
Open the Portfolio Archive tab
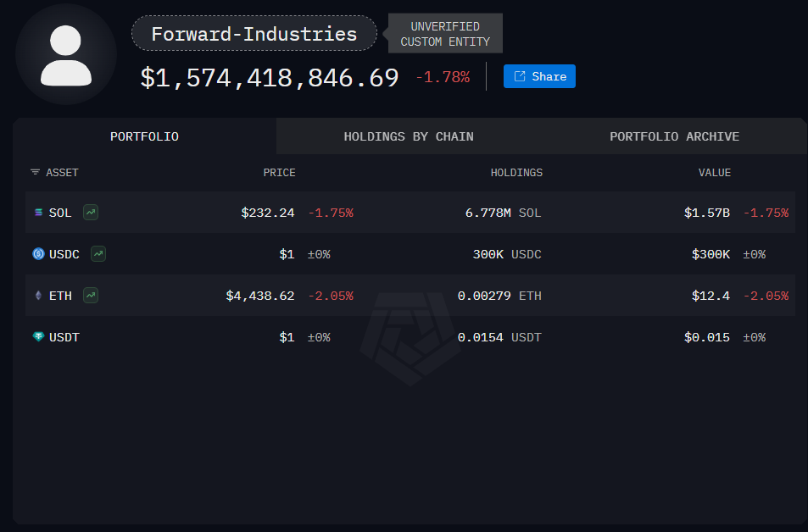coord(674,136)
